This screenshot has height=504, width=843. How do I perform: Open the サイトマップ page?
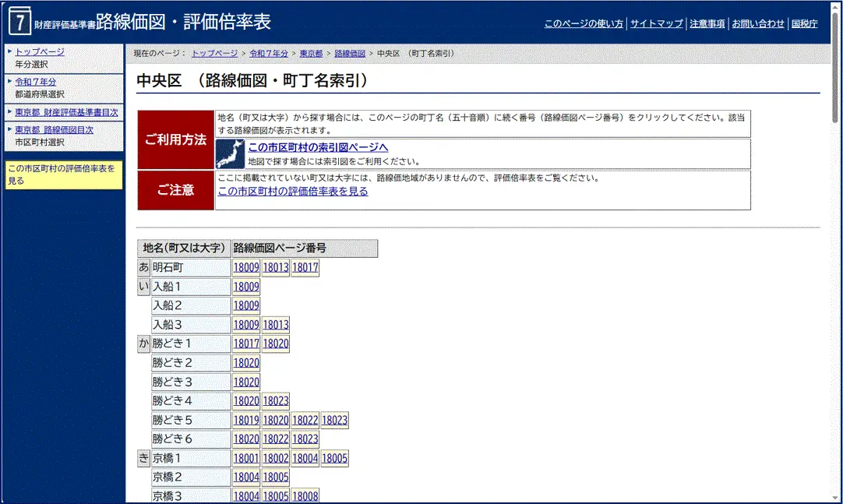pos(656,23)
